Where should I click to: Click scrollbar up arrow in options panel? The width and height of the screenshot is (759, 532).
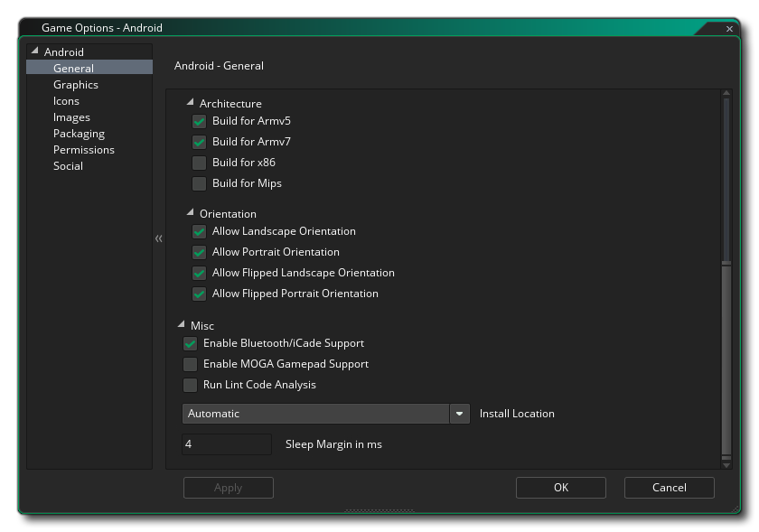coord(726,93)
